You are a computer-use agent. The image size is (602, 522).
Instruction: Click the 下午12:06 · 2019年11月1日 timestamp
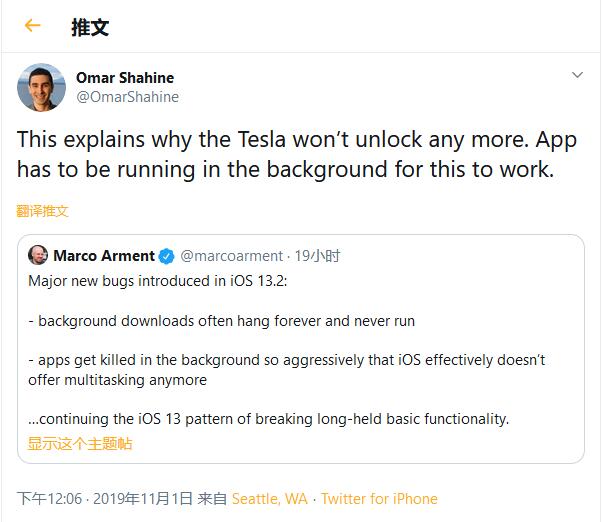pos(104,498)
